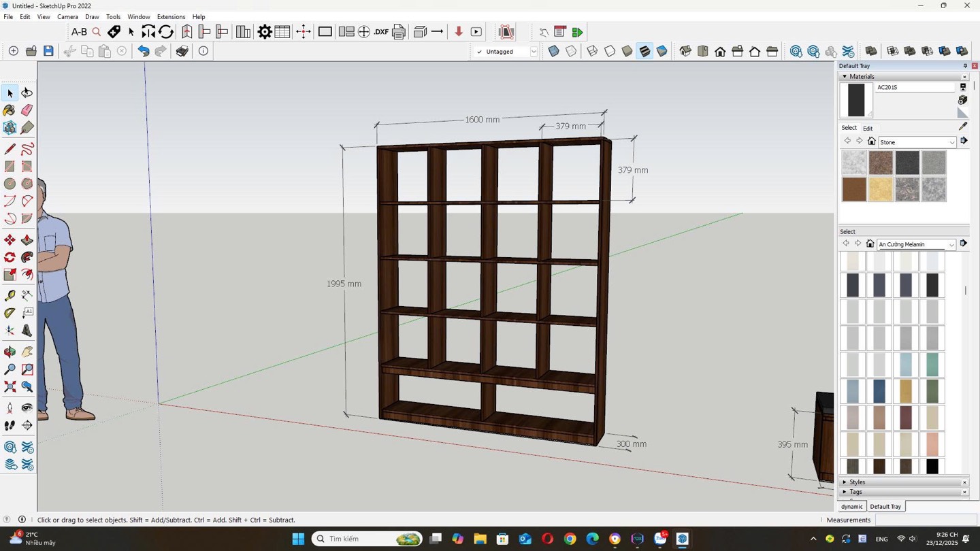Open the Stone material library dropdown

[x=917, y=142]
